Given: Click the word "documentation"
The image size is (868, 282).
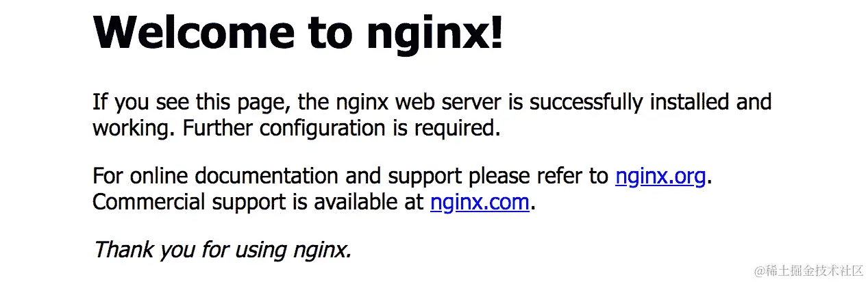Looking at the screenshot, I should click(x=266, y=177).
